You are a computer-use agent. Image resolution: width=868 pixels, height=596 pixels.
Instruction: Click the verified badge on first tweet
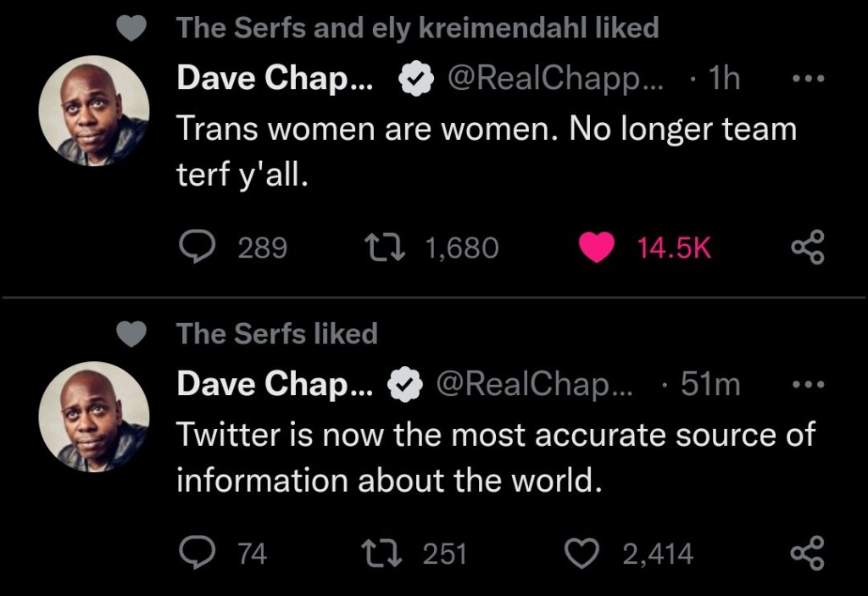click(414, 80)
